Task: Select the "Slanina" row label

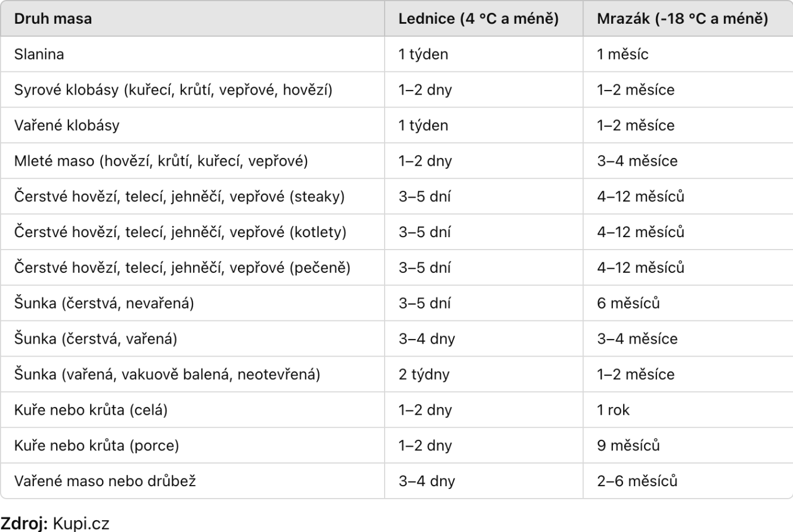Action: 39,54
